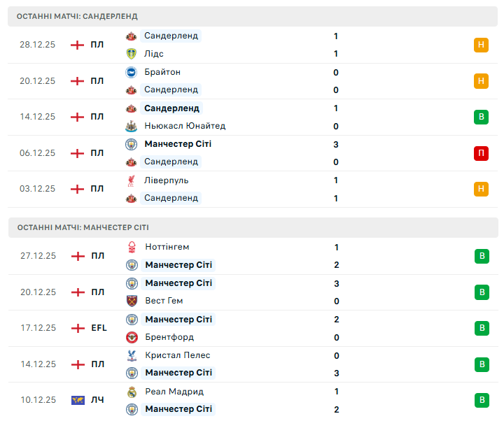Click the Real Madrid crest icon
This screenshot has width=504, height=421.
131,392
